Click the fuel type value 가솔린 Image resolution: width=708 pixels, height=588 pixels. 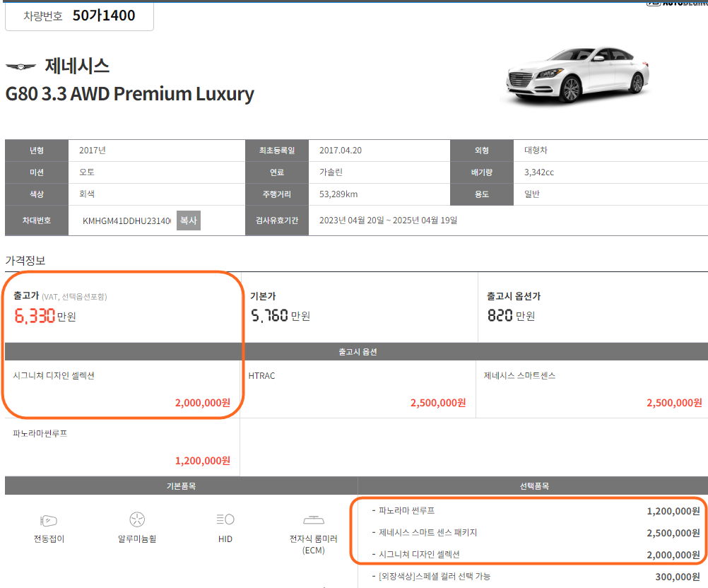331,172
